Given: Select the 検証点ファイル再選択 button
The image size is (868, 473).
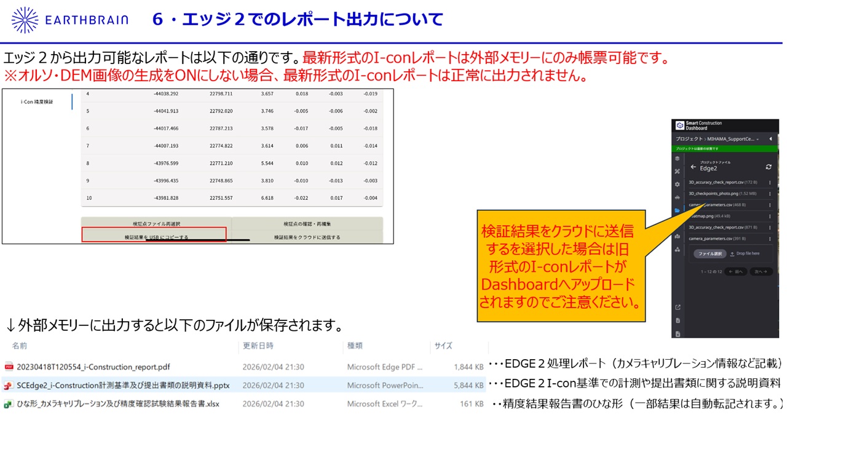Looking at the screenshot, I should pos(156,223).
